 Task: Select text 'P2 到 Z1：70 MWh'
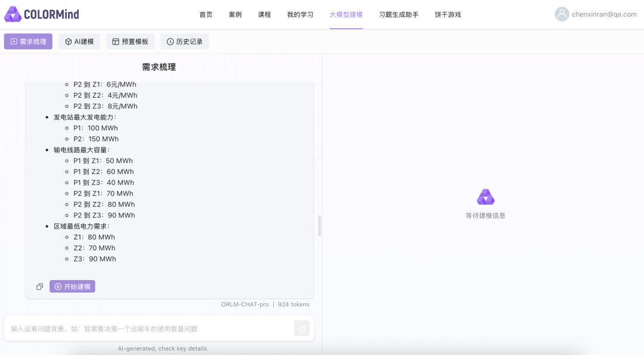pyautogui.click(x=104, y=194)
